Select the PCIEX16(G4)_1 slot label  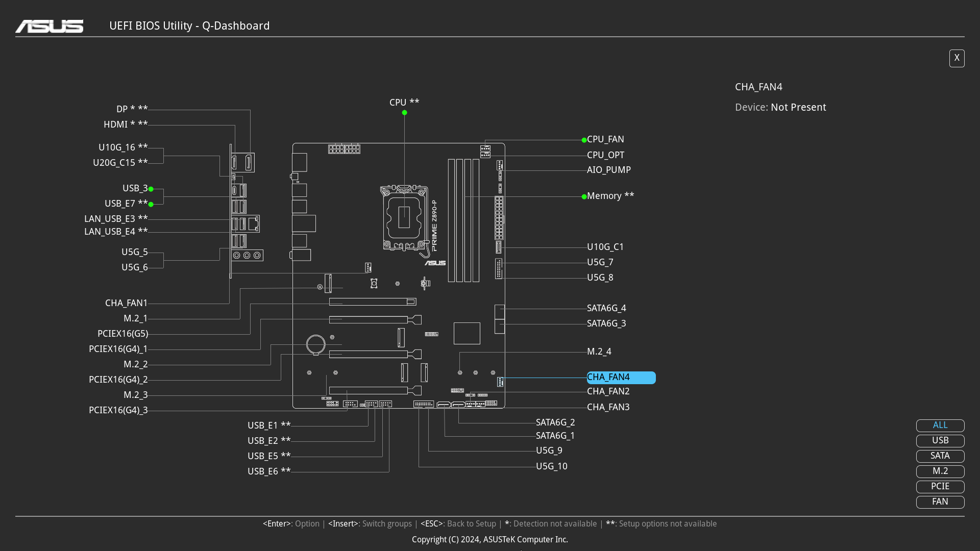tap(118, 349)
